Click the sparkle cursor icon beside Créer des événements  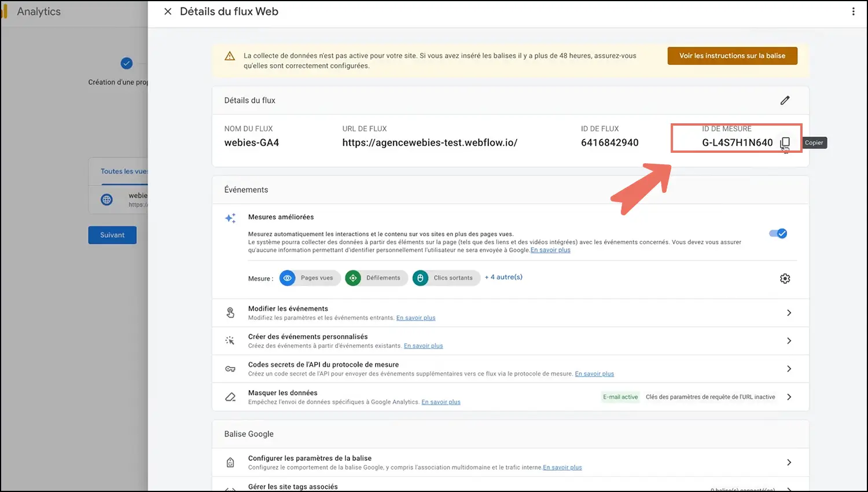[230, 341]
